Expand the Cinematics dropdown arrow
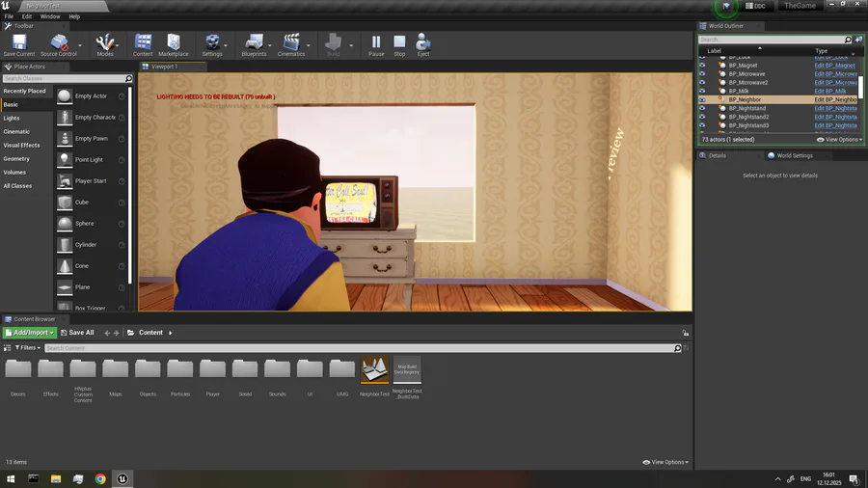 (x=309, y=45)
